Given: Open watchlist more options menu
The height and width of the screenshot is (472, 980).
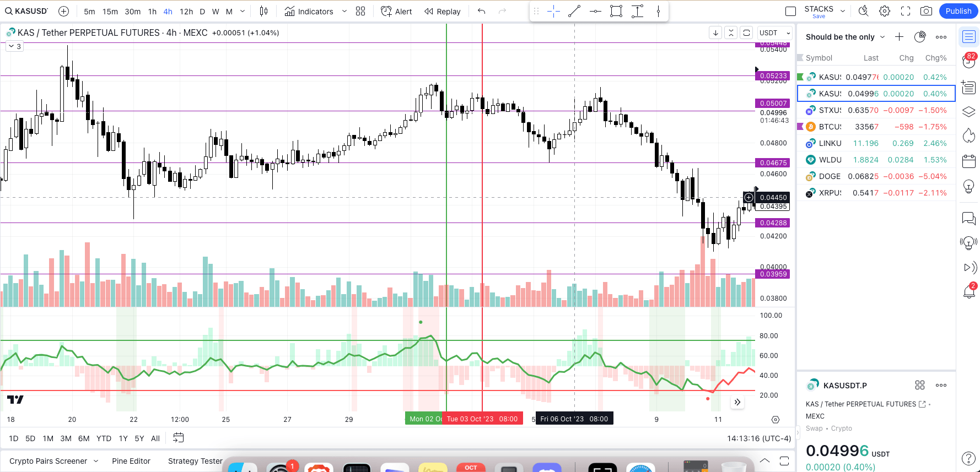Looking at the screenshot, I should 941,37.
